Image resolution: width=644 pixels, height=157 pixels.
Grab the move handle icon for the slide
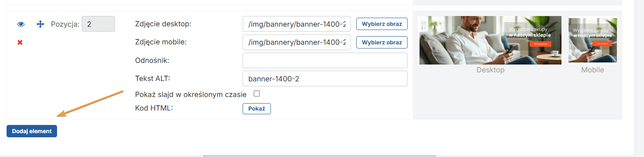click(x=40, y=24)
